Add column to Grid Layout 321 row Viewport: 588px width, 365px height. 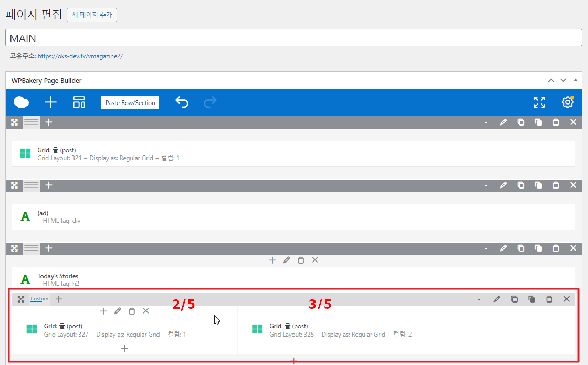click(x=49, y=122)
